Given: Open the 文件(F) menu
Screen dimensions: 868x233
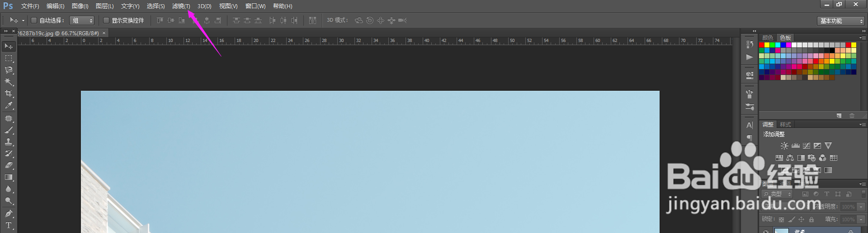Looking at the screenshot, I should point(30,6).
